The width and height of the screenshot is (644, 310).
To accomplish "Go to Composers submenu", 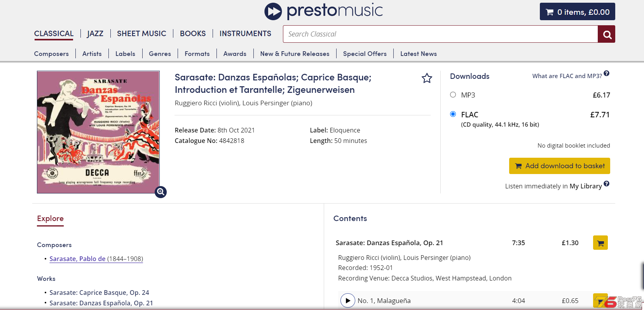I will [x=51, y=54].
